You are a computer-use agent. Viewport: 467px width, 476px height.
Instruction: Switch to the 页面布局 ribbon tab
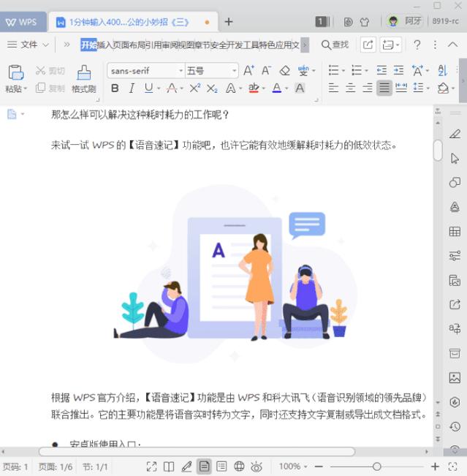tap(129, 45)
